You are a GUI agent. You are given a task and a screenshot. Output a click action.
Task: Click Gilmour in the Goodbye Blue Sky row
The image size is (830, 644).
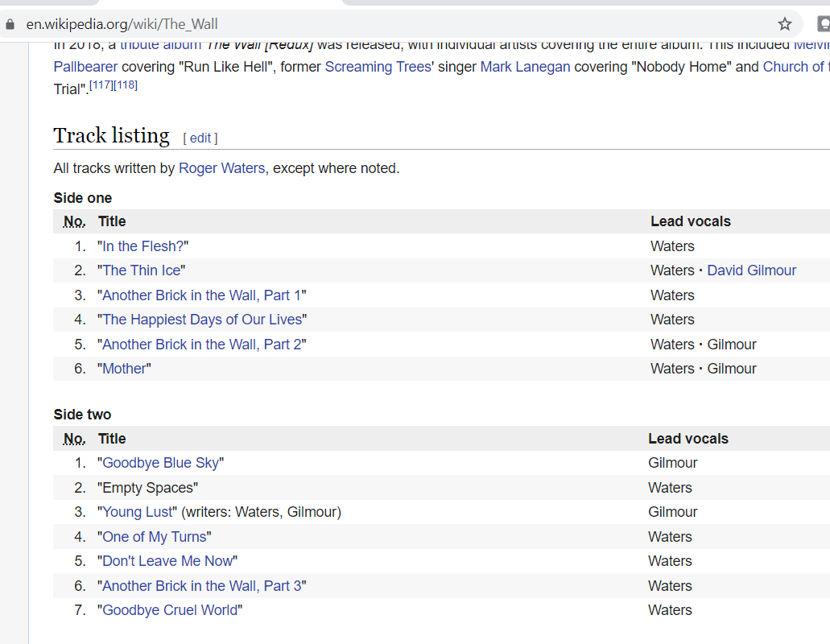[x=673, y=463]
